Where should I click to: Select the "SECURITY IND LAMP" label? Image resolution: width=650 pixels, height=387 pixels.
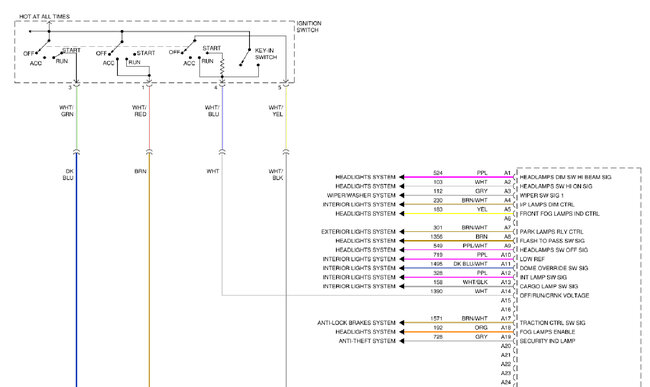[x=547, y=341]
